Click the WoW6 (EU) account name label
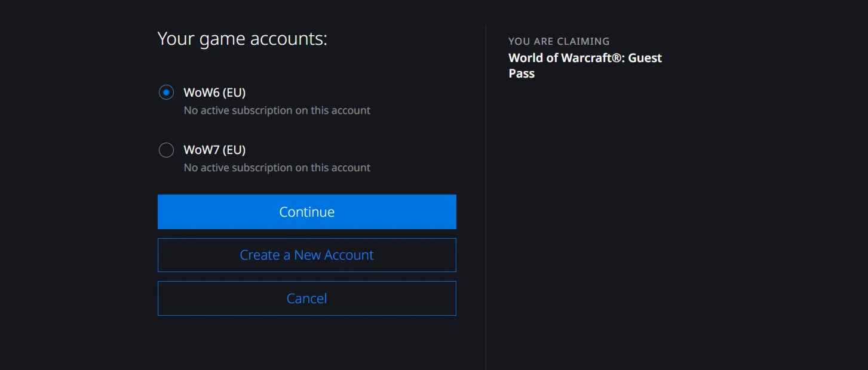Screen dimensions: 868x370 pyautogui.click(x=214, y=92)
